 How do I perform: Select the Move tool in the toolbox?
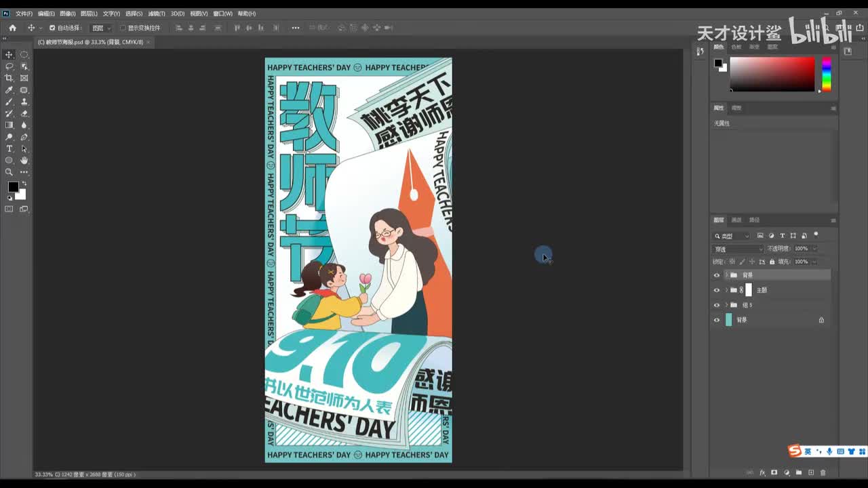pos(9,54)
